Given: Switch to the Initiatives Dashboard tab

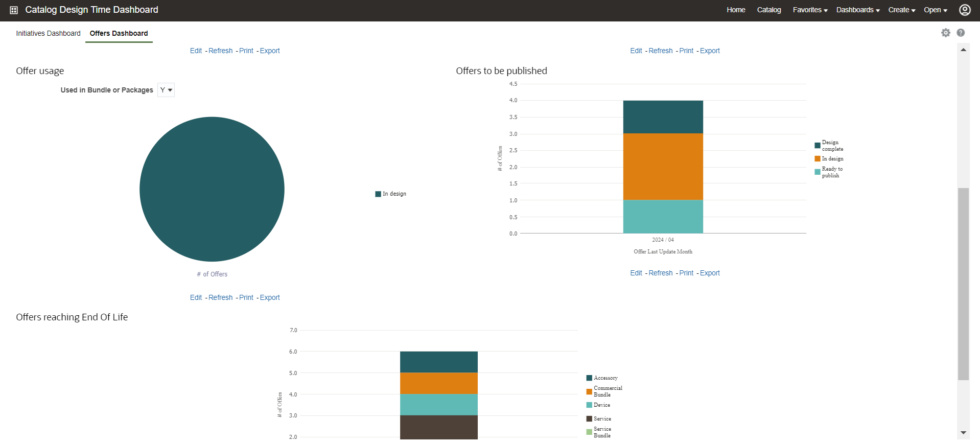Looking at the screenshot, I should 48,33.
